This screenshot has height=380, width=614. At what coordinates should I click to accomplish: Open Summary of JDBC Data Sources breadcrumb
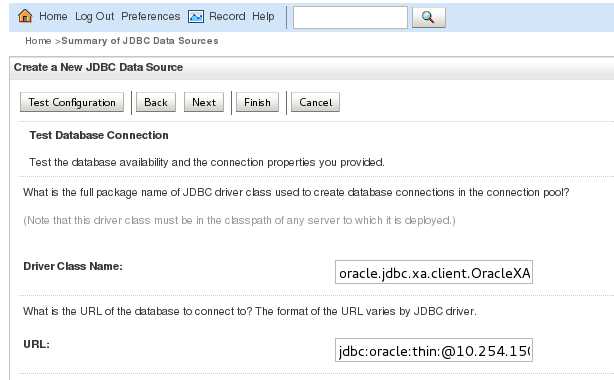[x=140, y=41]
